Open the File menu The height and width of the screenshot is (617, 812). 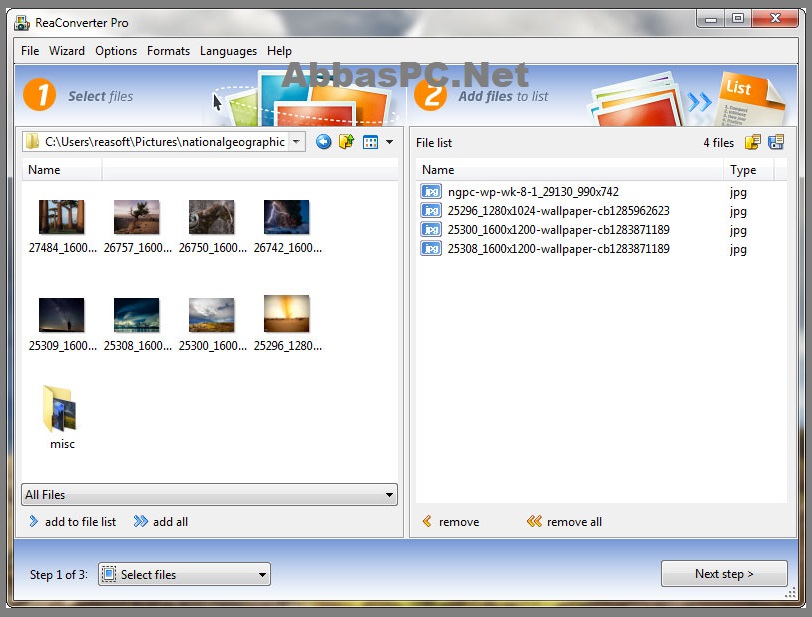[x=30, y=51]
